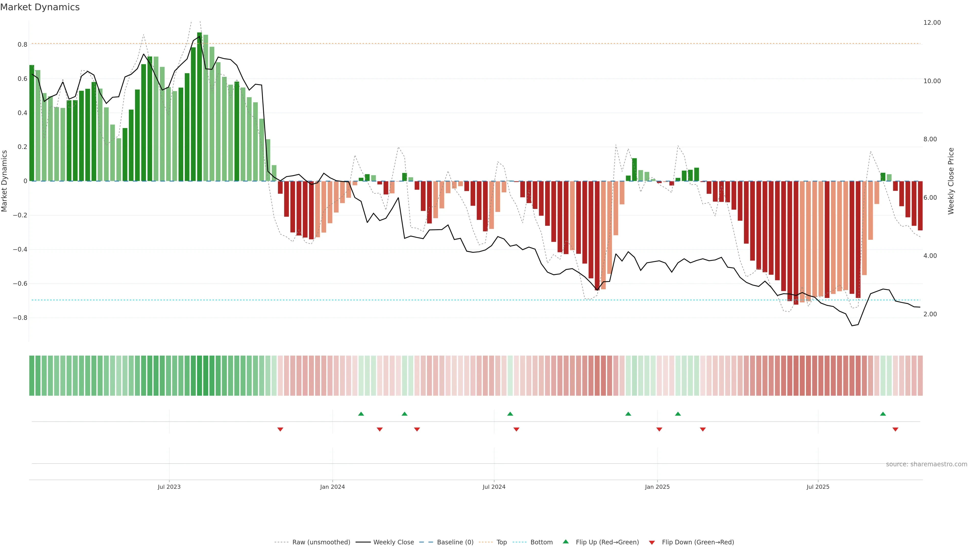980x551 pixels.
Task: Click the green flip-up marker right of Jul 2024
Action: pyautogui.click(x=510, y=414)
